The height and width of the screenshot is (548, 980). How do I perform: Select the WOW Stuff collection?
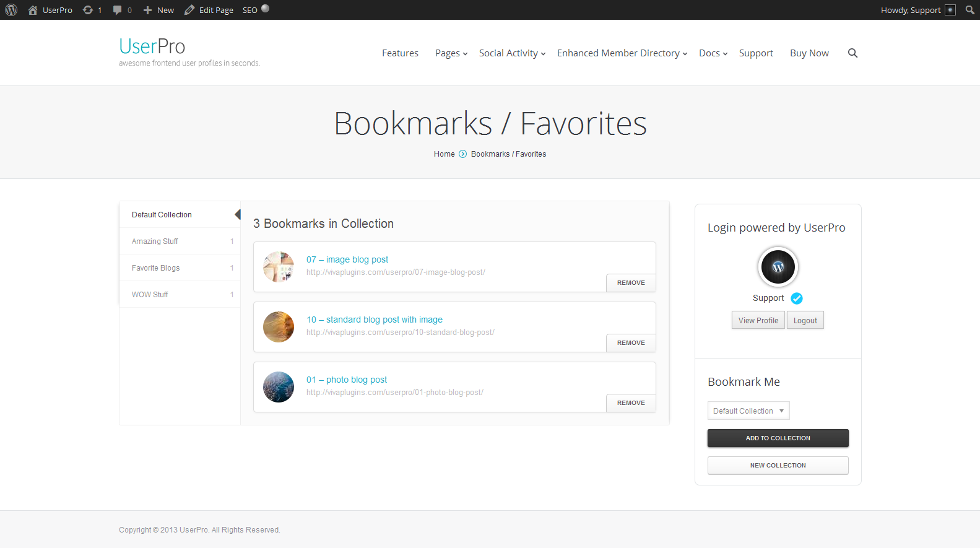(180, 295)
